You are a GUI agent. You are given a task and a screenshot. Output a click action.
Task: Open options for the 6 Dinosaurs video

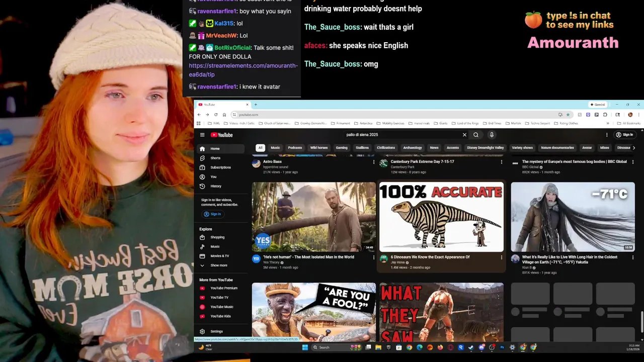click(501, 257)
